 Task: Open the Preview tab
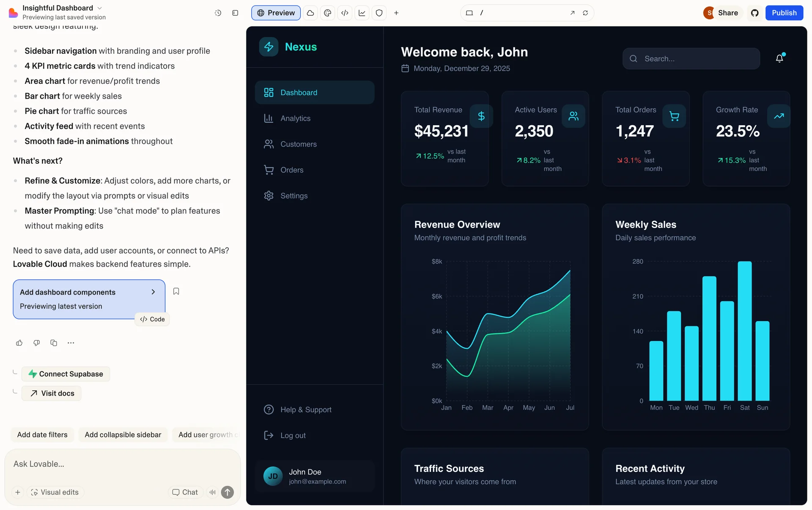click(276, 13)
